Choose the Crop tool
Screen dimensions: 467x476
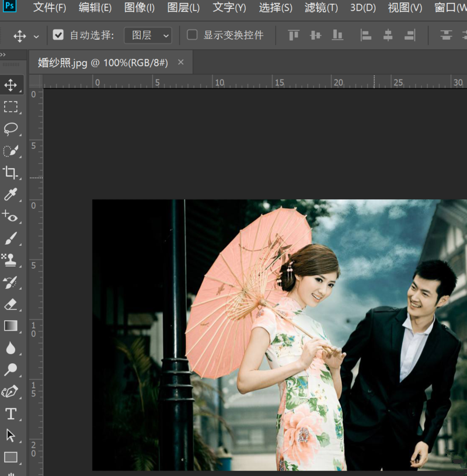(11, 172)
